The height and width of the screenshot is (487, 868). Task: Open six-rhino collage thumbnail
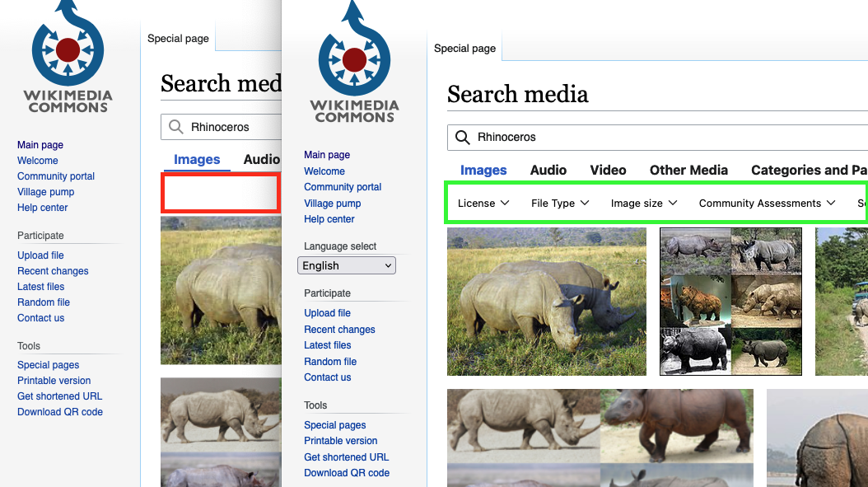point(730,302)
